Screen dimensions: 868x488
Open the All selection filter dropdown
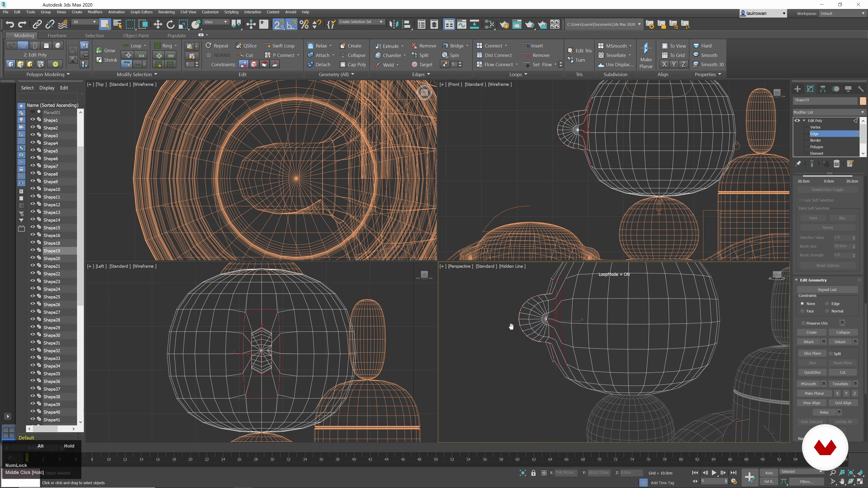click(85, 22)
